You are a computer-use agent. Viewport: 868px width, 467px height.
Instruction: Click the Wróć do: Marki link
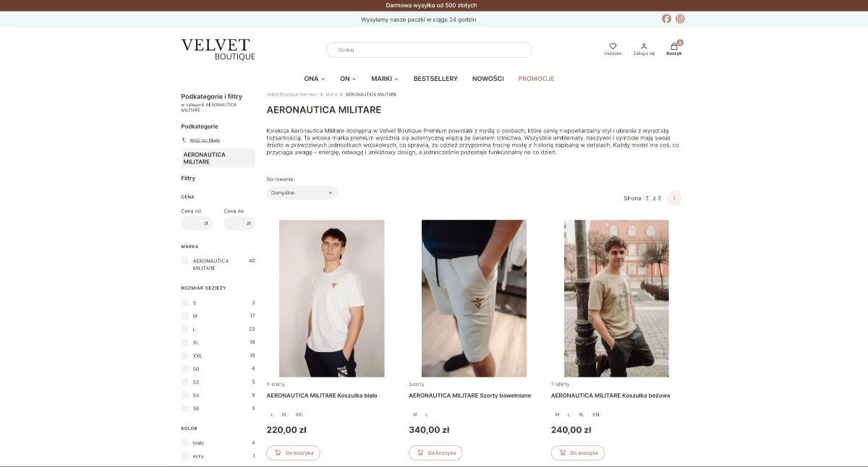pyautogui.click(x=205, y=140)
